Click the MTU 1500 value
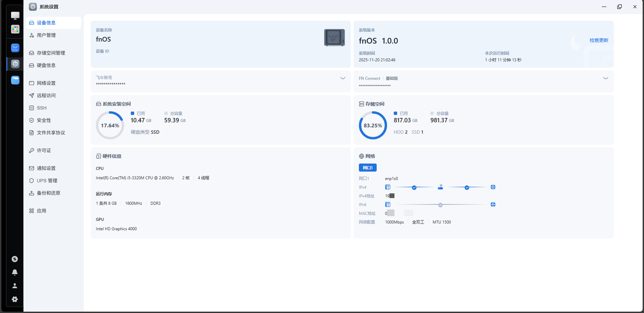 pos(442,222)
